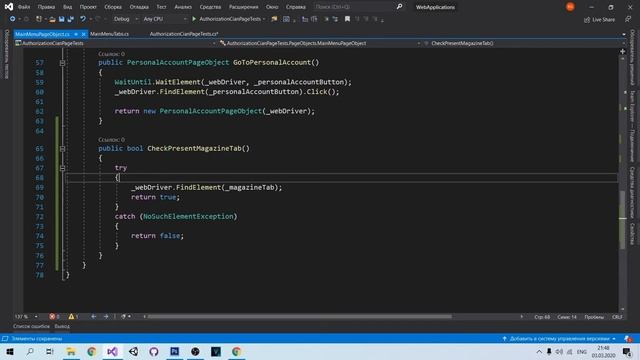Open Unity from the taskbar
Viewport: 640px width, 360px height.
click(x=133, y=351)
